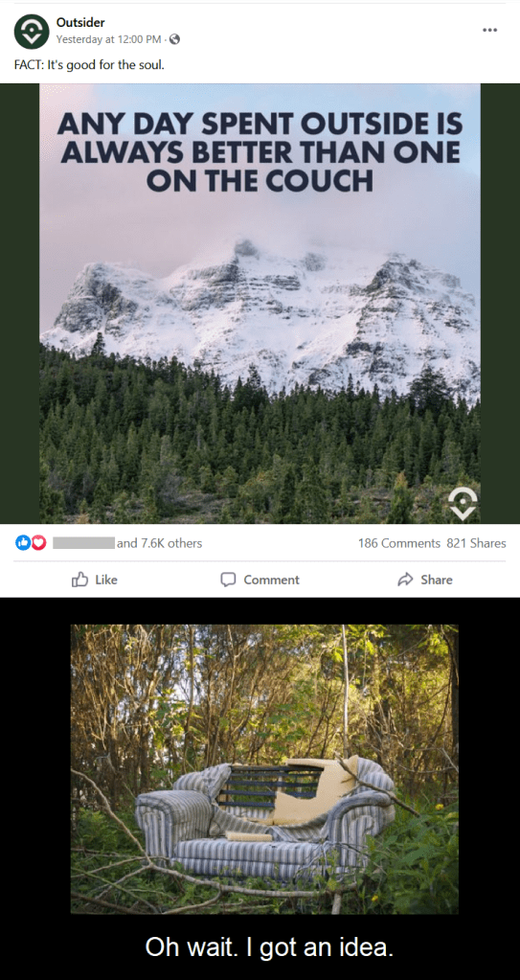520x980 pixels.
Task: Share the post using the arrow button
Action: (425, 580)
